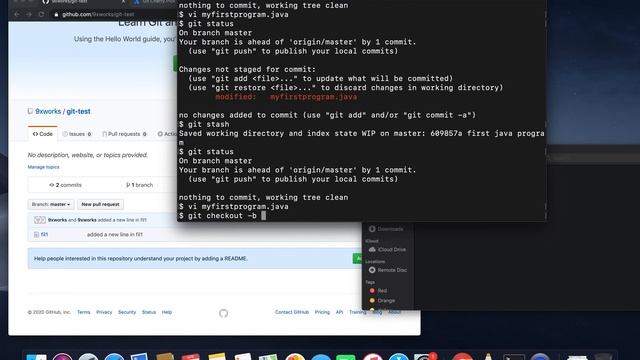Viewport: 640px width, 360px height.
Task: Click the Manage topics link
Action: coord(43,167)
